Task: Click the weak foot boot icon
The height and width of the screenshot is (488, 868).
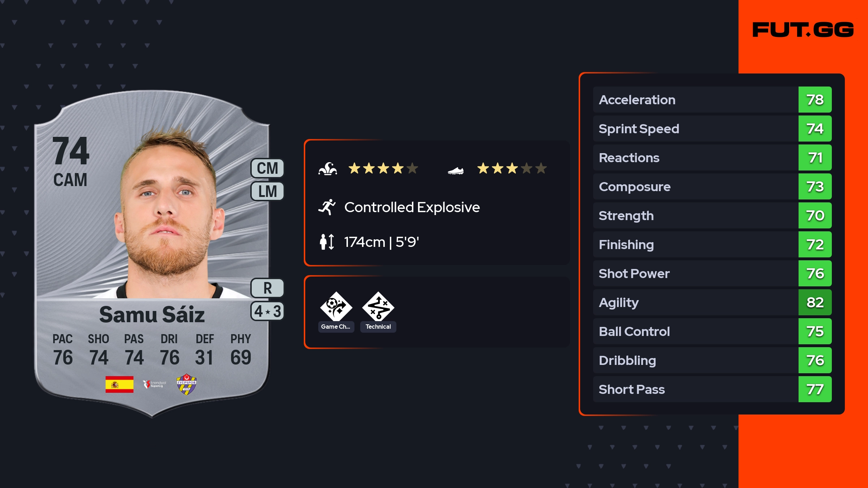Action: coord(456,170)
